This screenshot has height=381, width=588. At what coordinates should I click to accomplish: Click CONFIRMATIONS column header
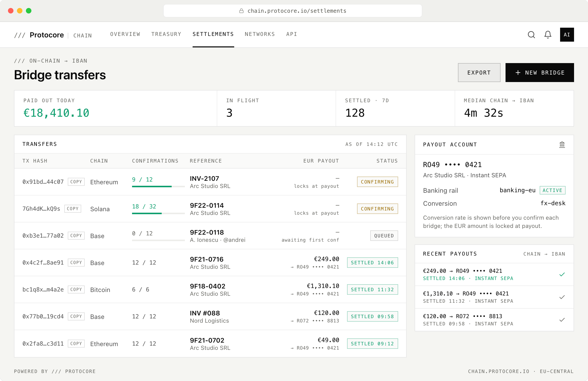click(155, 161)
